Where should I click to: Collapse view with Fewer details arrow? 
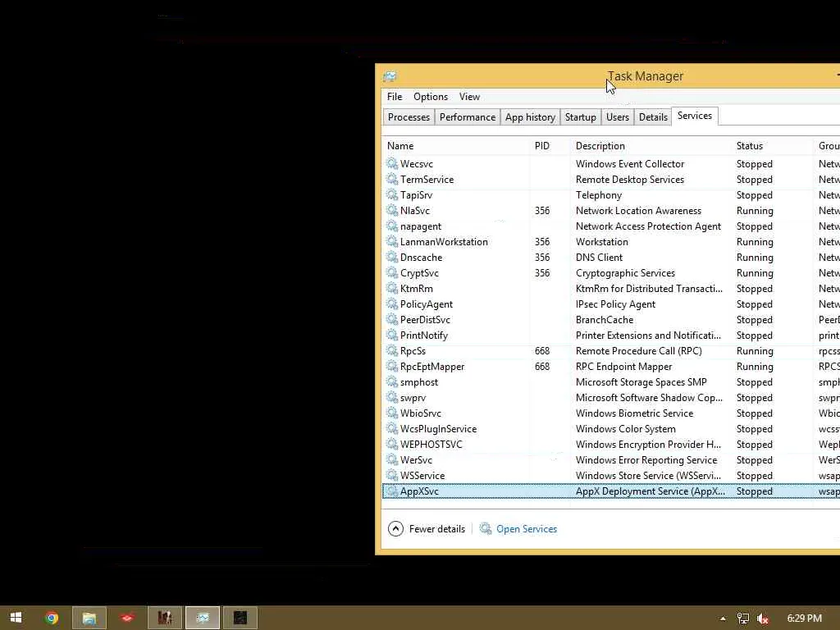pyautogui.click(x=395, y=529)
